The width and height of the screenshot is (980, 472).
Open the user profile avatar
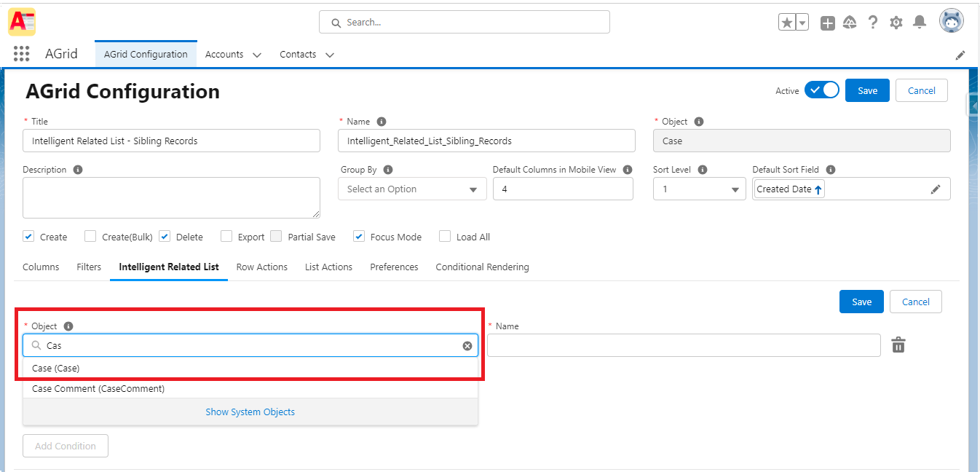(x=952, y=21)
